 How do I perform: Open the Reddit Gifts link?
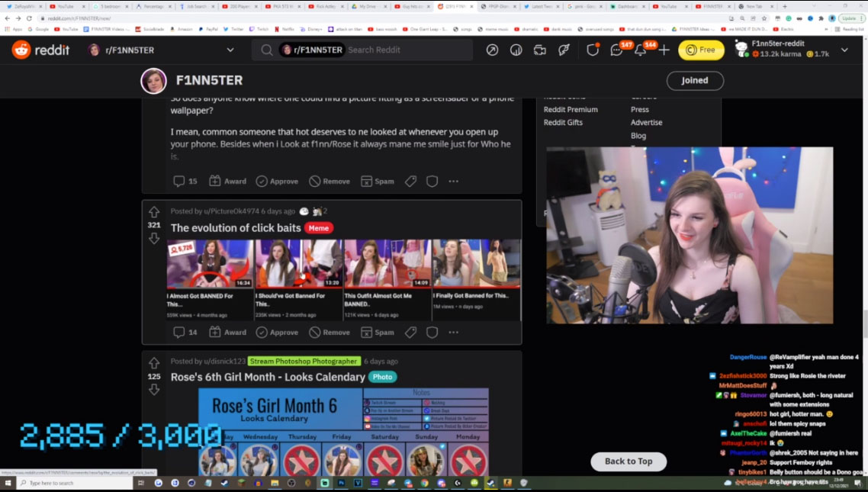coord(563,122)
